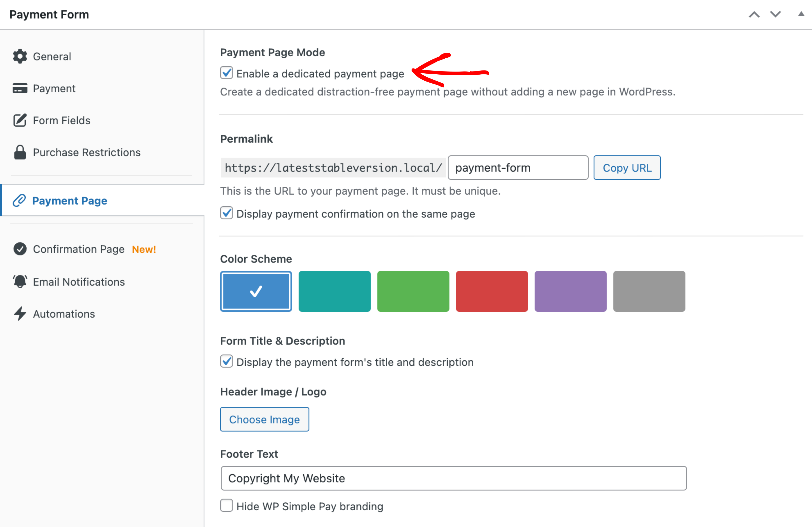Select the purple color scheme swatch

[570, 291]
